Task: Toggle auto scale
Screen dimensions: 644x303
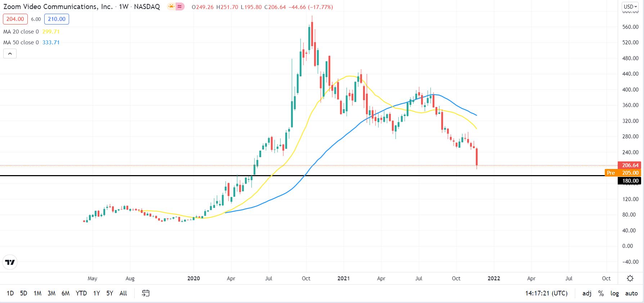Action: 631,293
